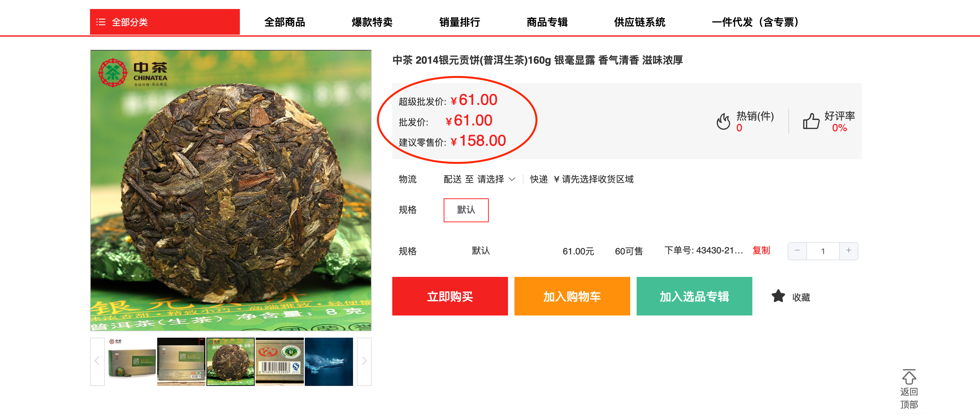
Task: Select the 默认 specification option
Action: tap(466, 210)
